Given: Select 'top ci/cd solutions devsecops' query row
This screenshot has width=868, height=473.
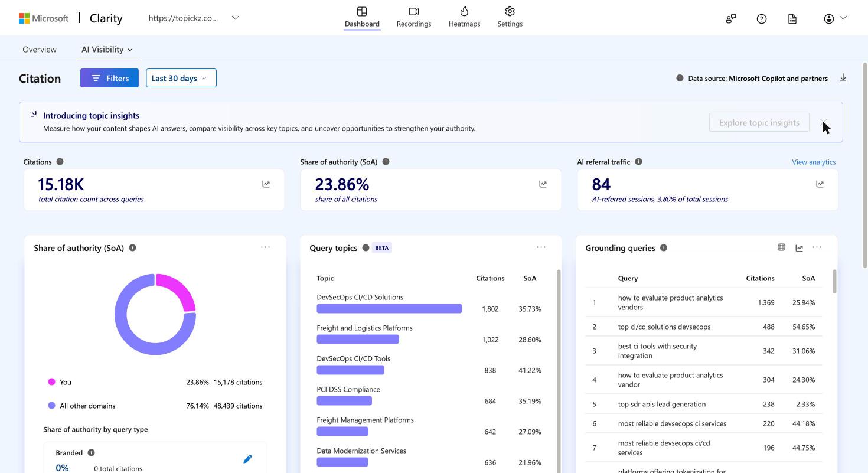Looking at the screenshot, I should click(x=704, y=327).
